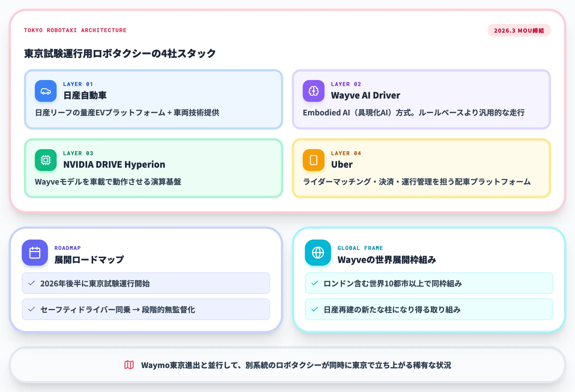Click the orange phone icon for Uber
This screenshot has width=575, height=392.
(x=314, y=160)
